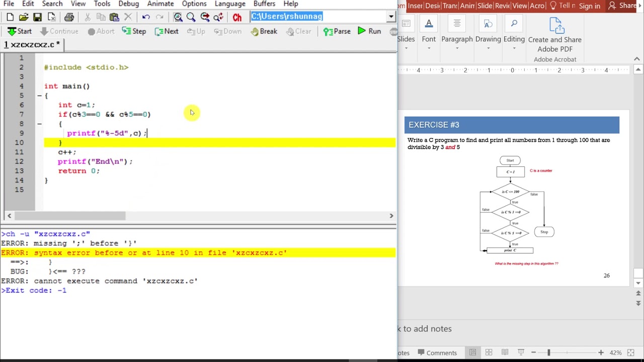Click the Next debug button
Screen dimensions: 644x362
click(x=167, y=31)
